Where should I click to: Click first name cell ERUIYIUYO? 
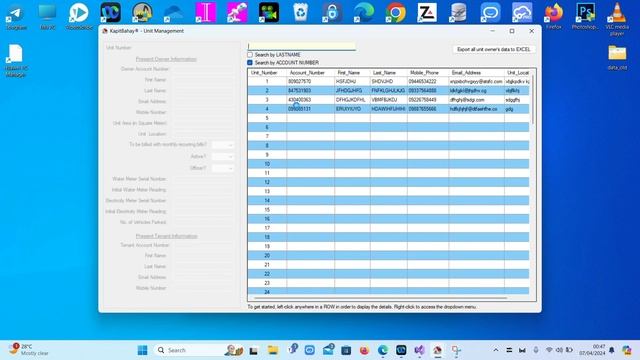352,109
